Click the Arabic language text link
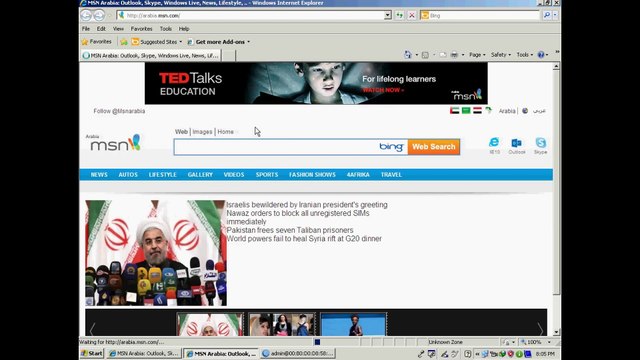 pos(539,111)
